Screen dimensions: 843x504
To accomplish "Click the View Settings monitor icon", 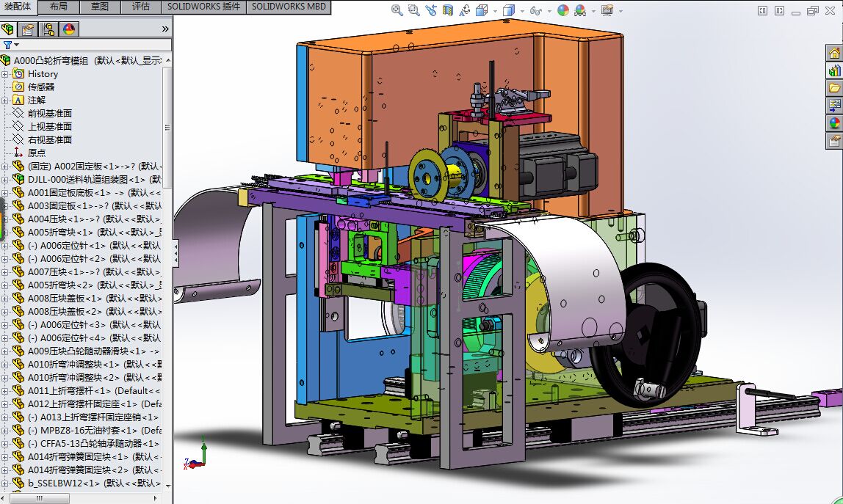I will [x=607, y=10].
